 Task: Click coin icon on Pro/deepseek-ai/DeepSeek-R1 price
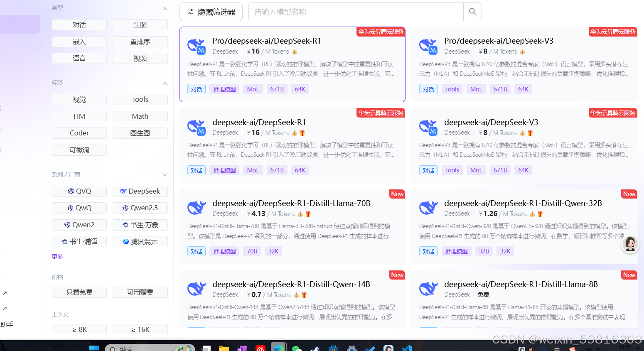pos(295,52)
